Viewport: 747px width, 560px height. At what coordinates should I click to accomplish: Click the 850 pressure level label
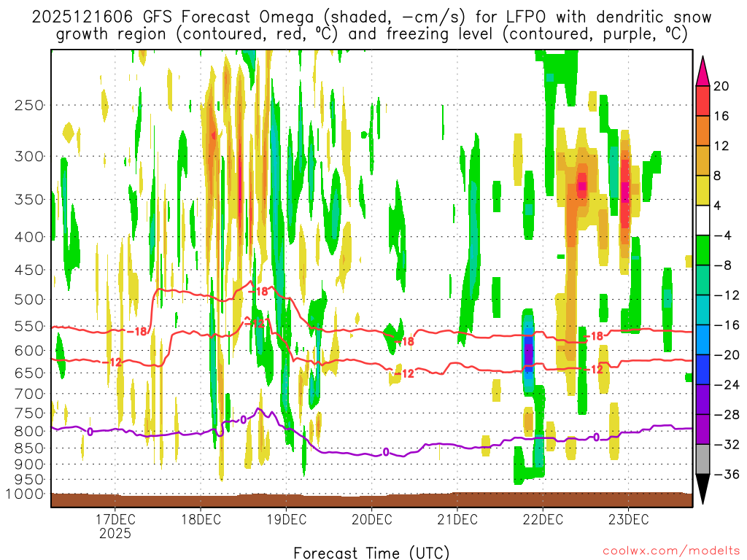[29, 448]
